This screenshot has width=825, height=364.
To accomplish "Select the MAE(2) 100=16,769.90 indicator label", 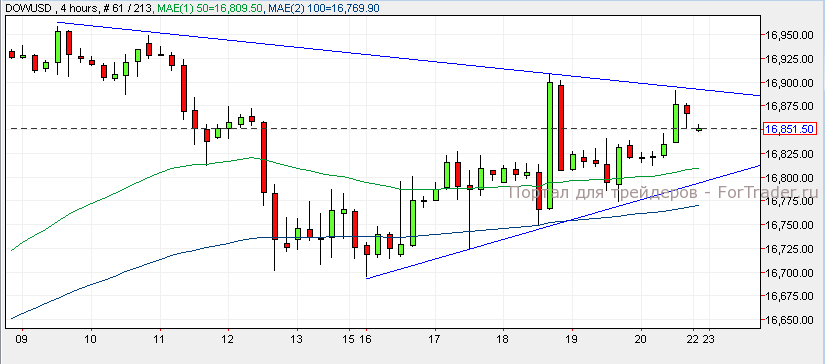I will [323, 8].
